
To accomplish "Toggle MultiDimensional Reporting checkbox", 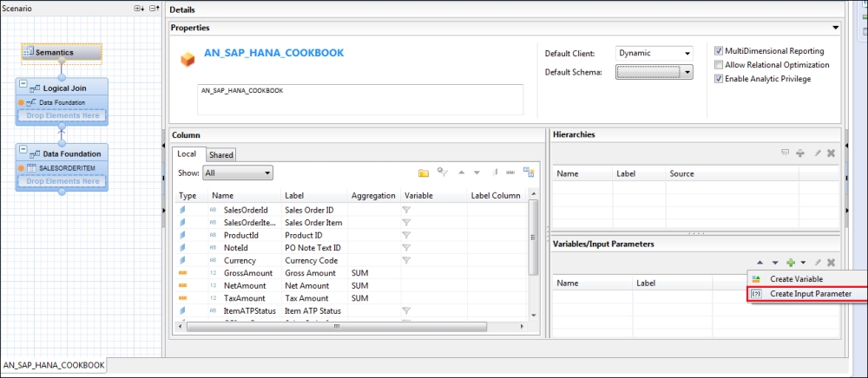I will (x=719, y=51).
